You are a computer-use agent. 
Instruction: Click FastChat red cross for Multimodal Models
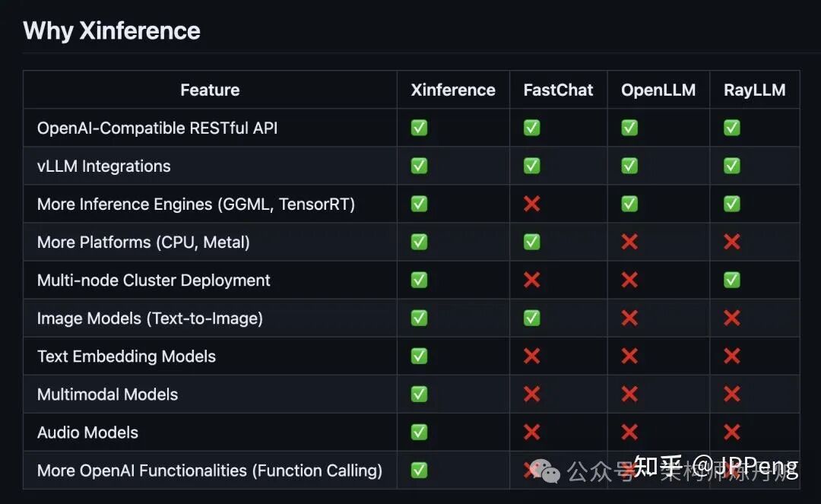pos(531,394)
